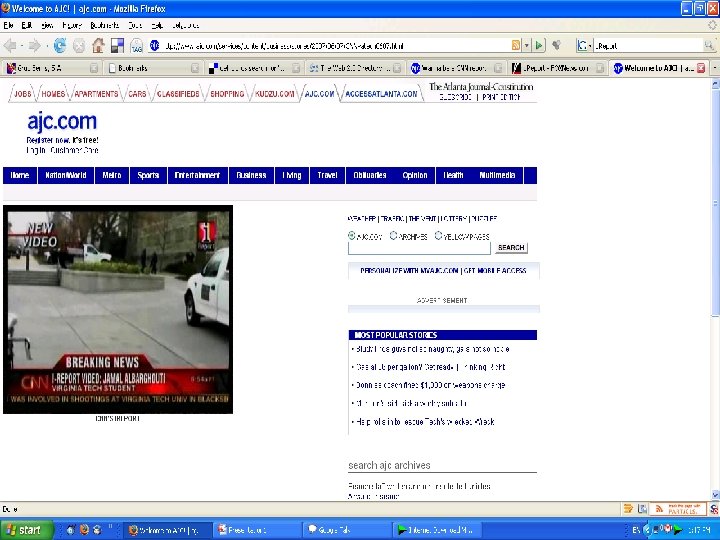
Task: Click the ajc.com search input field
Action: point(419,248)
